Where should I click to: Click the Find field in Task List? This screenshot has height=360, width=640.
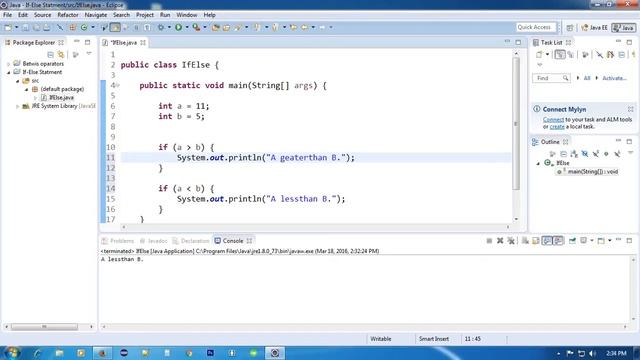(551, 78)
